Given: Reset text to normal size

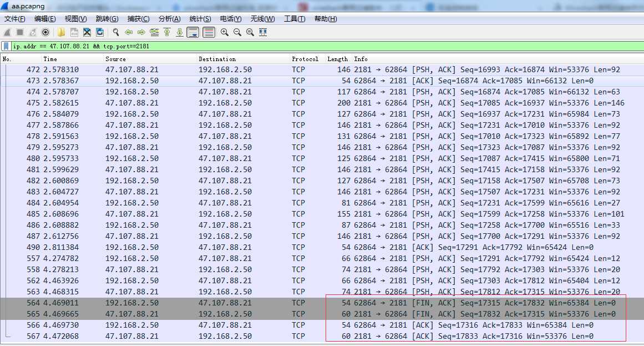Looking at the screenshot, I should (250, 32).
